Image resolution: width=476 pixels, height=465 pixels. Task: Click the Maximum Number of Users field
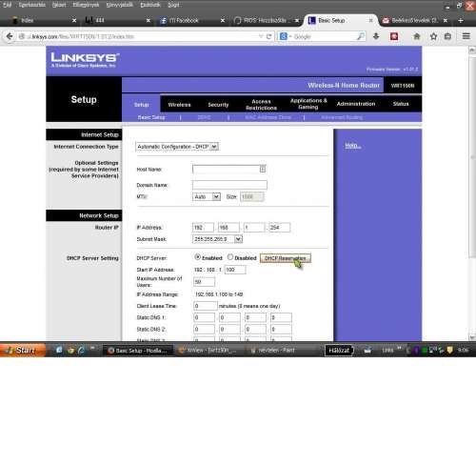tap(204, 282)
